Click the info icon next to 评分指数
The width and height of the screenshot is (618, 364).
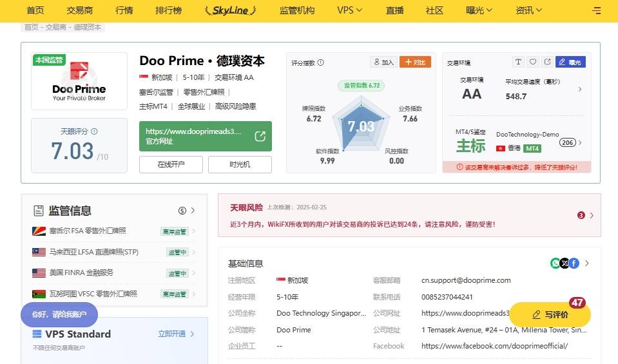[320, 62]
